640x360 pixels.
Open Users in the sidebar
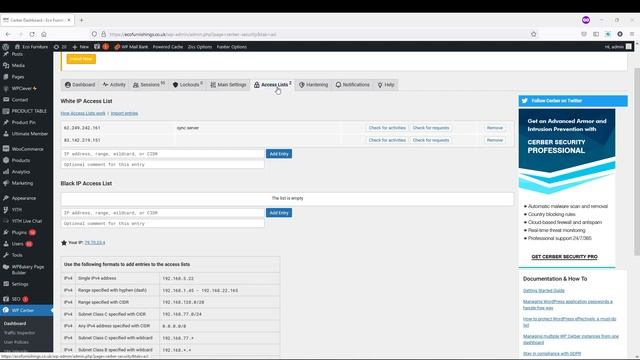click(x=18, y=244)
